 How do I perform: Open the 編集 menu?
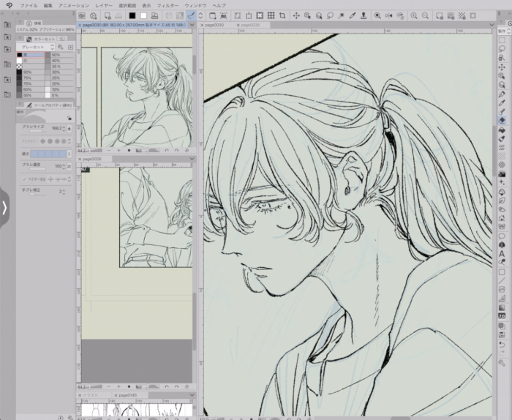pos(48,6)
